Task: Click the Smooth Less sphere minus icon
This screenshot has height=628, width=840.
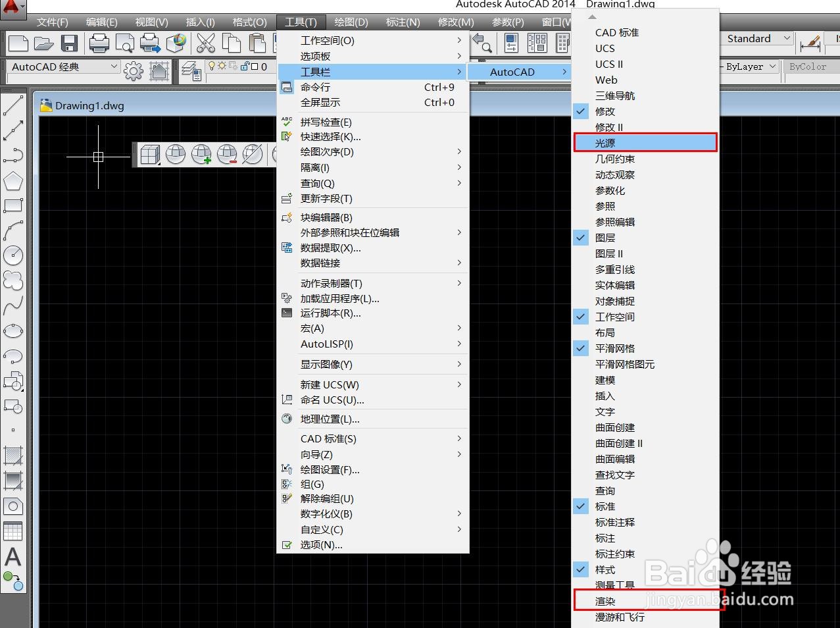Action: tap(227, 154)
